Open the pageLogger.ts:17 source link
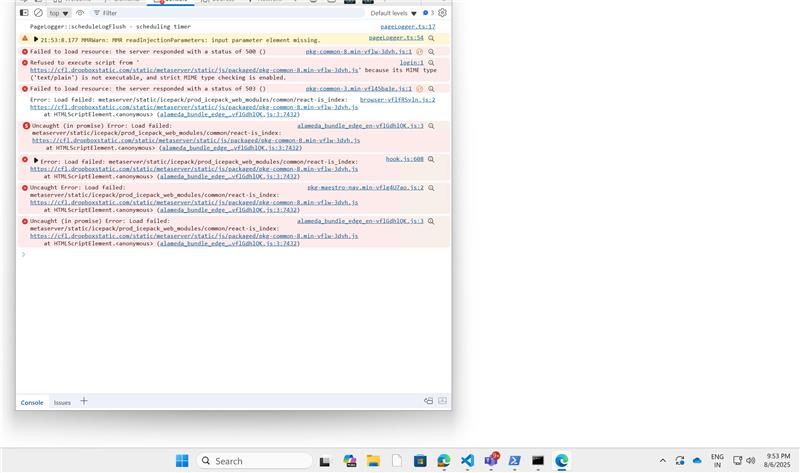This screenshot has height=473, width=800. [408, 27]
